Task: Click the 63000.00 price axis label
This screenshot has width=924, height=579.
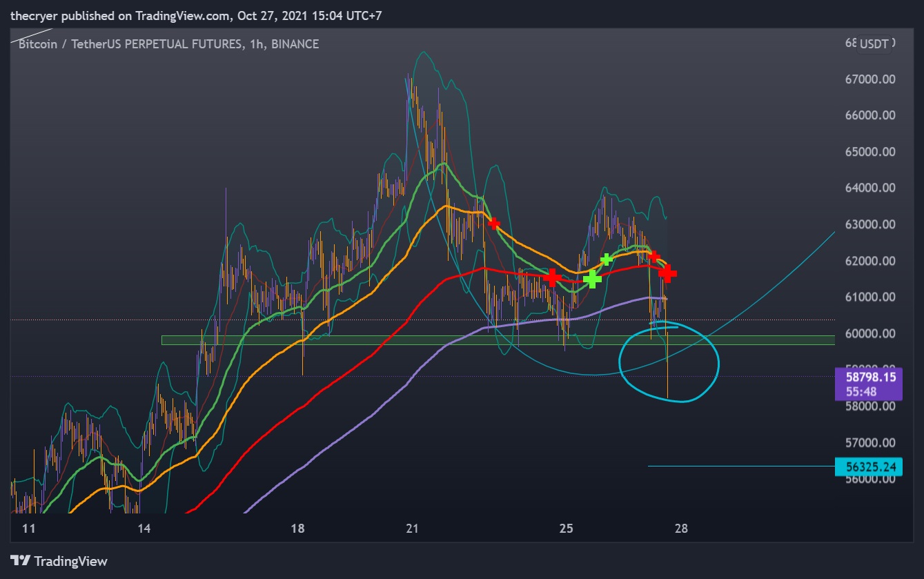Action: click(870, 224)
